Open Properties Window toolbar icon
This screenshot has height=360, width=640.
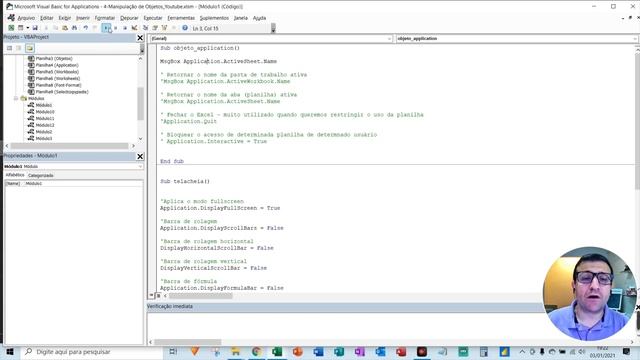coord(155,28)
